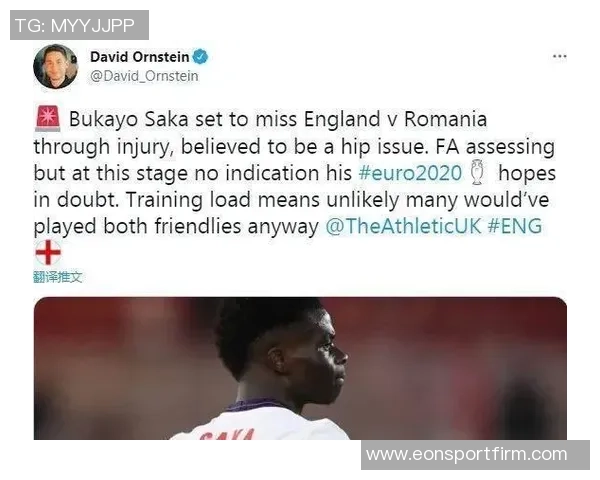Click the red siren emoji
The height and width of the screenshot is (480, 600).
coord(48,118)
